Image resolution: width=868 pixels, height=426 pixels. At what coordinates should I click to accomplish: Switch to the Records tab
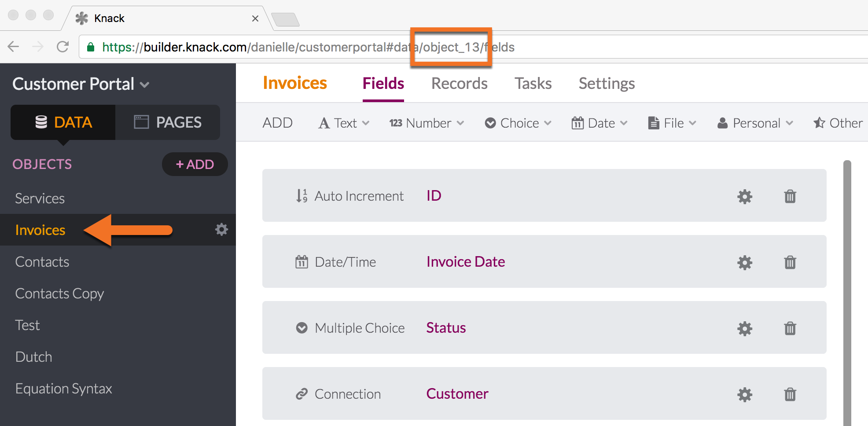point(459,84)
